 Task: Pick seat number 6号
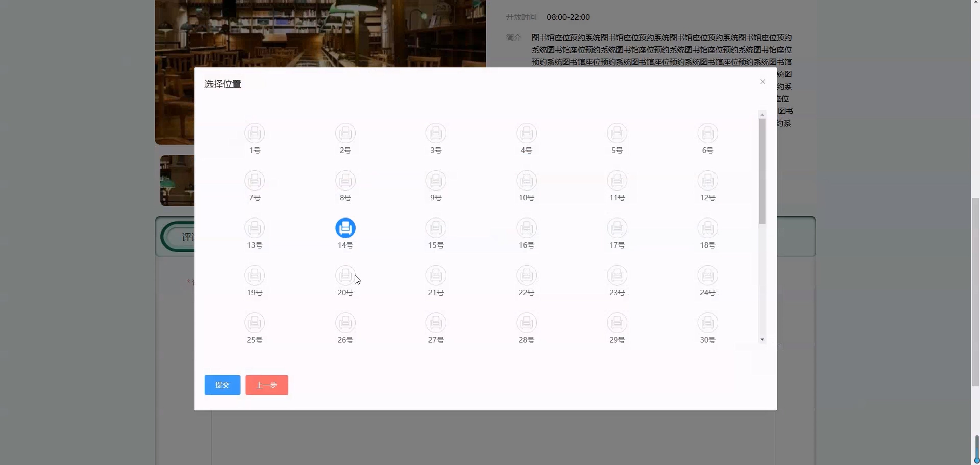pos(707,133)
